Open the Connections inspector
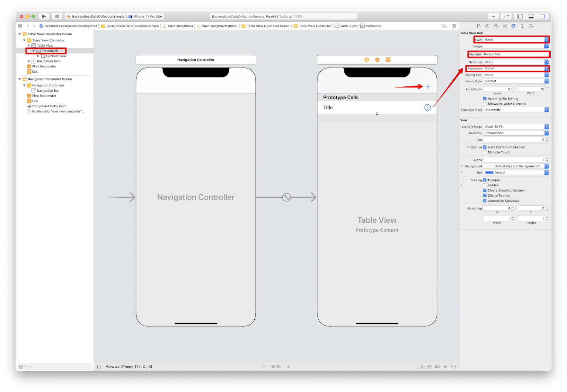Viewport: 567px width, 392px height. tap(530, 26)
